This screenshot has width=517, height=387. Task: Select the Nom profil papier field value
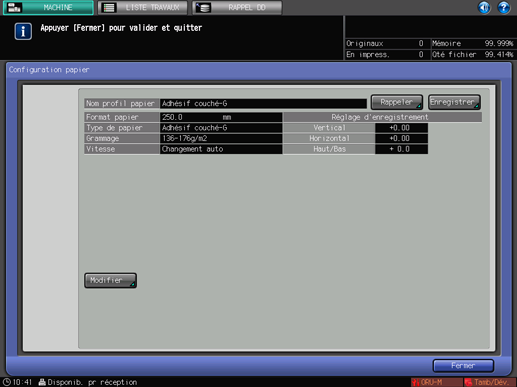[x=263, y=103]
